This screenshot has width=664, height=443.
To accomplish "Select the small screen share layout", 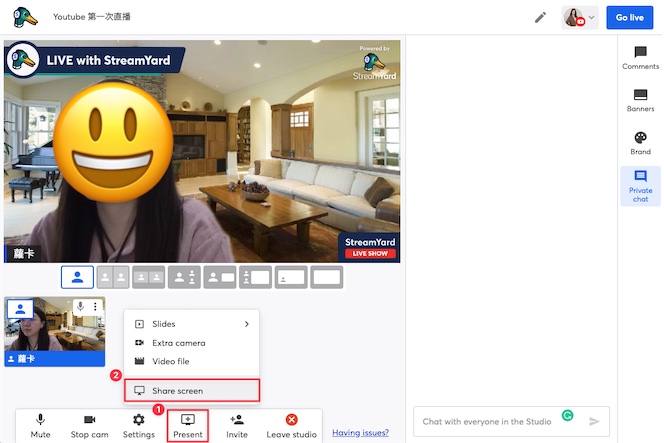I will pyautogui.click(x=220, y=277).
